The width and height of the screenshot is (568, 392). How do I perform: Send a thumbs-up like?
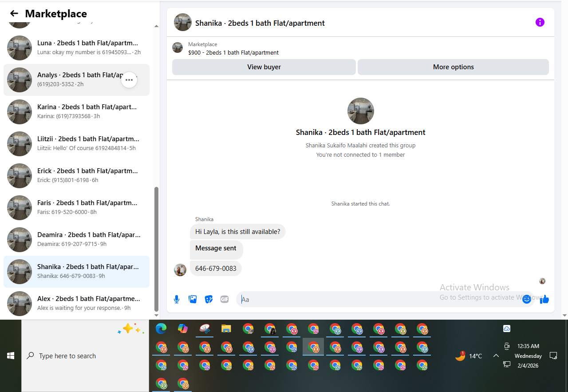tap(544, 299)
